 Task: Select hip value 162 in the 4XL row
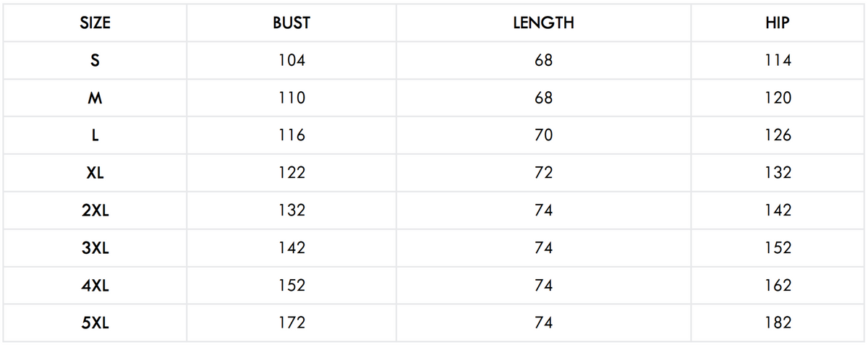coord(777,286)
